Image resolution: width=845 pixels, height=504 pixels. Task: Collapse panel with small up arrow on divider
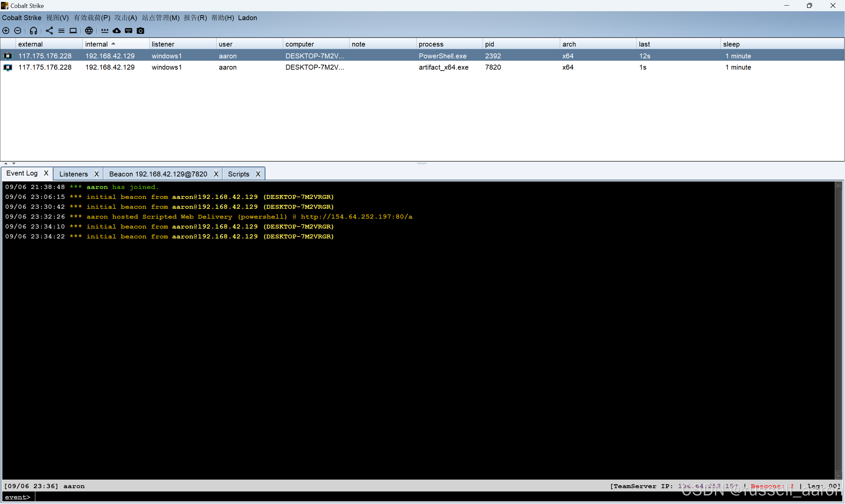point(6,163)
